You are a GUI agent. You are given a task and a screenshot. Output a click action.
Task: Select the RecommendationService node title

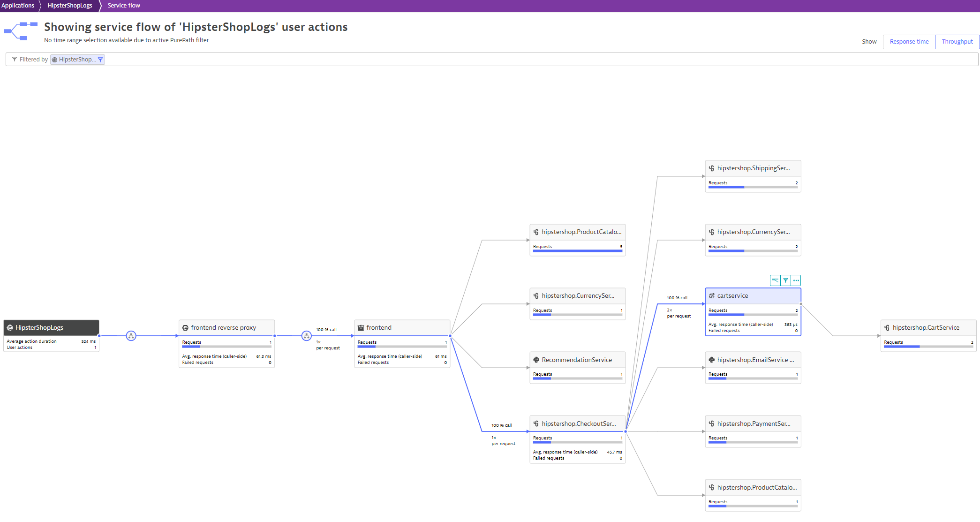coord(577,360)
